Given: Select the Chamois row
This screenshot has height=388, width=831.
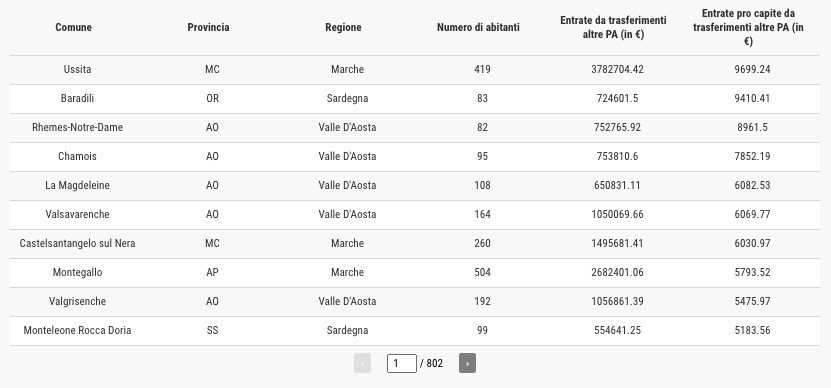Looking at the screenshot, I should (x=415, y=156).
